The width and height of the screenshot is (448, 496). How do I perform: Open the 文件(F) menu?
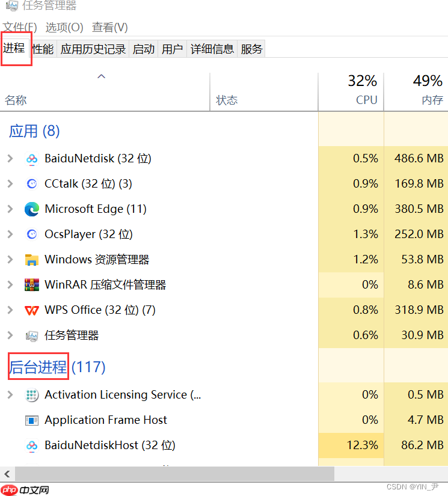(20, 28)
